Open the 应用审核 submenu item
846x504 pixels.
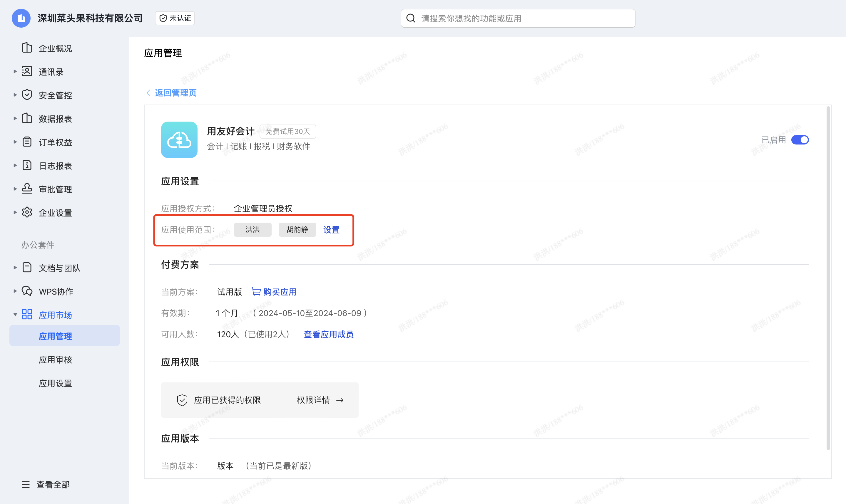[55, 360]
